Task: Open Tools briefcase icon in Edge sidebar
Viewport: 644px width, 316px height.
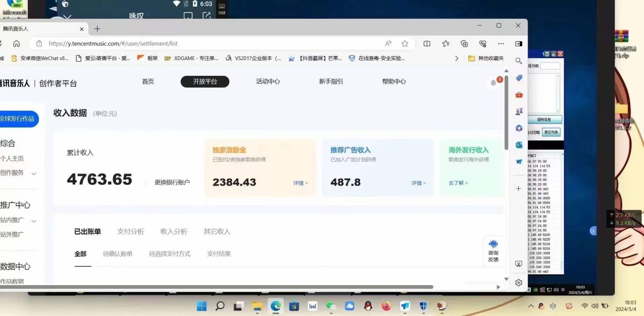Action: 519,95
